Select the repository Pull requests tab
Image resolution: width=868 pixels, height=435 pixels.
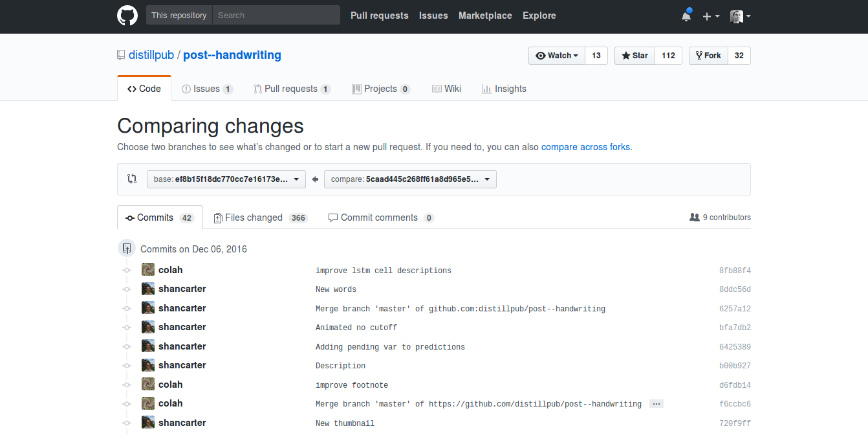(292, 89)
